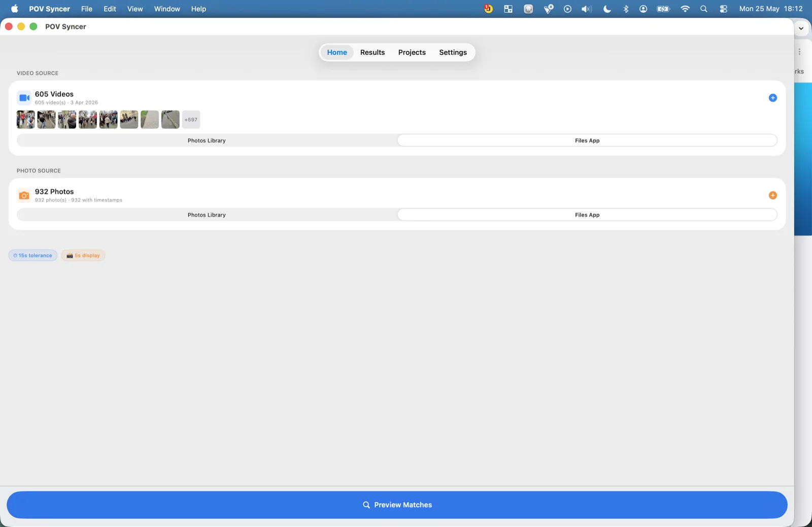Click the window tiling grid menu bar icon
The image size is (812, 527).
pyautogui.click(x=508, y=9)
